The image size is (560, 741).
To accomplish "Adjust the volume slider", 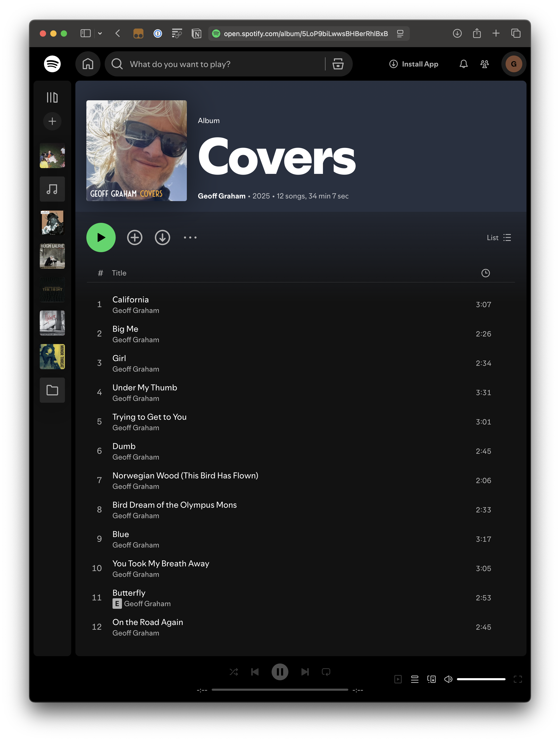I will pyautogui.click(x=481, y=679).
